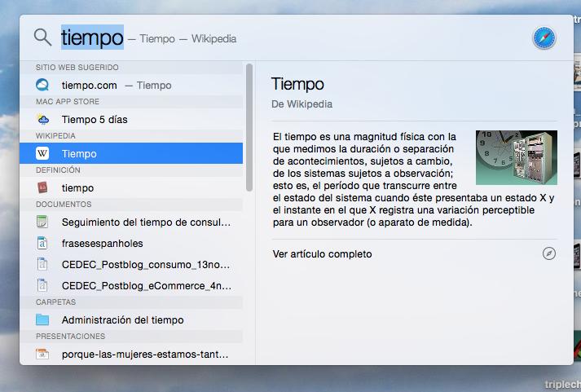
Task: Select the Tiempo Wikipedia result row
Action: tap(130, 153)
